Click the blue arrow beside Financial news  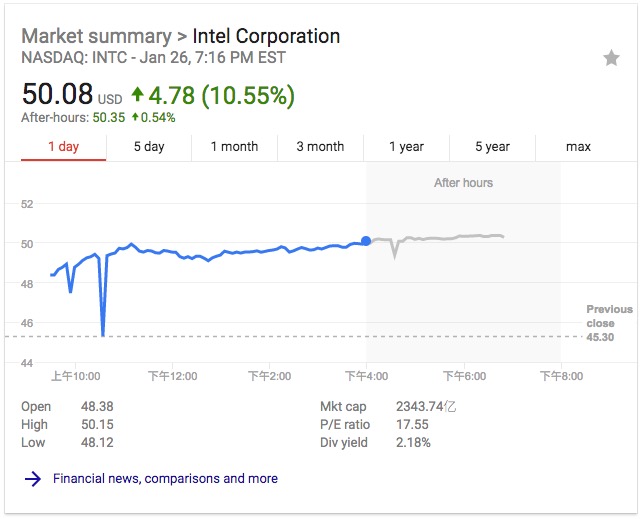click(33, 479)
